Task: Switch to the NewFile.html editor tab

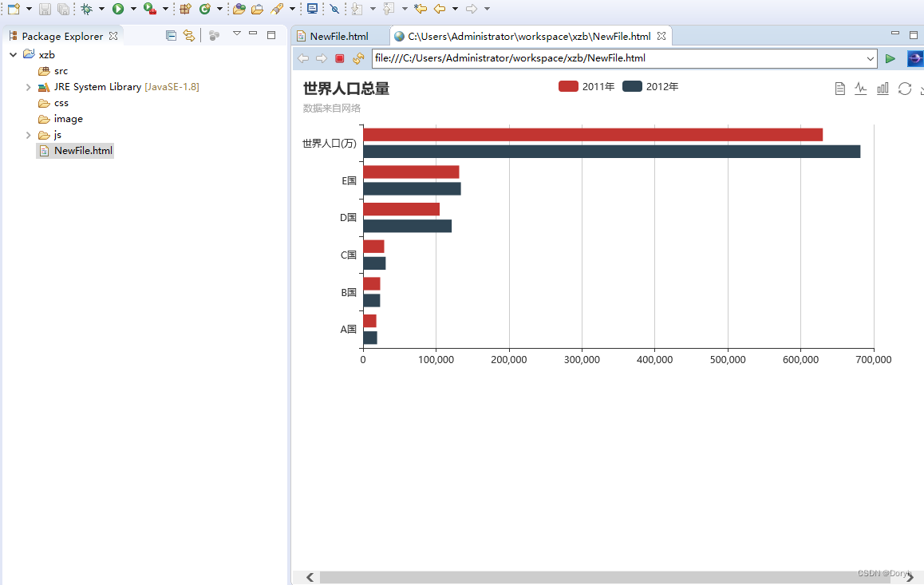Action: [x=339, y=36]
